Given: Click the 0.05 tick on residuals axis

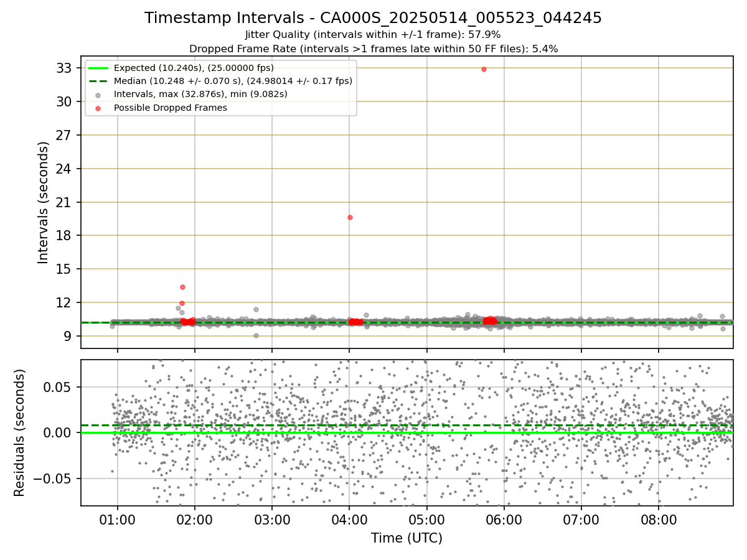Looking at the screenshot, I should tap(59, 386).
